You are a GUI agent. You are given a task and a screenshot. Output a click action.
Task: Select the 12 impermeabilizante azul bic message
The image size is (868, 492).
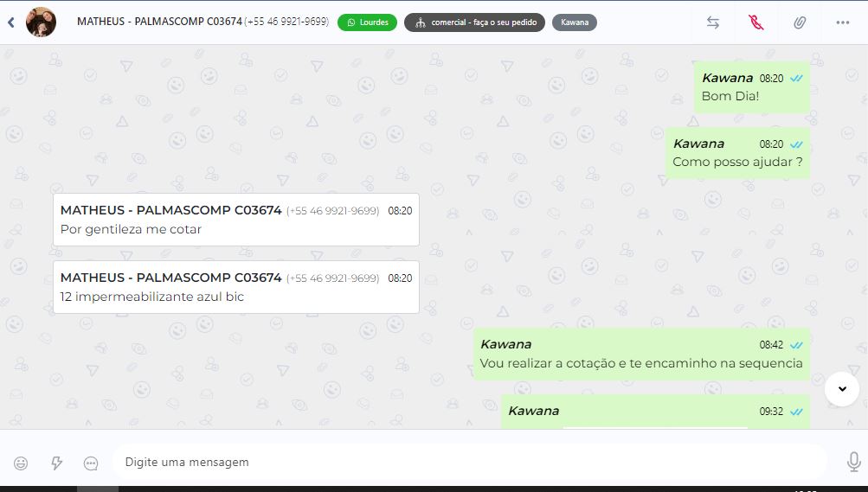[235, 287]
